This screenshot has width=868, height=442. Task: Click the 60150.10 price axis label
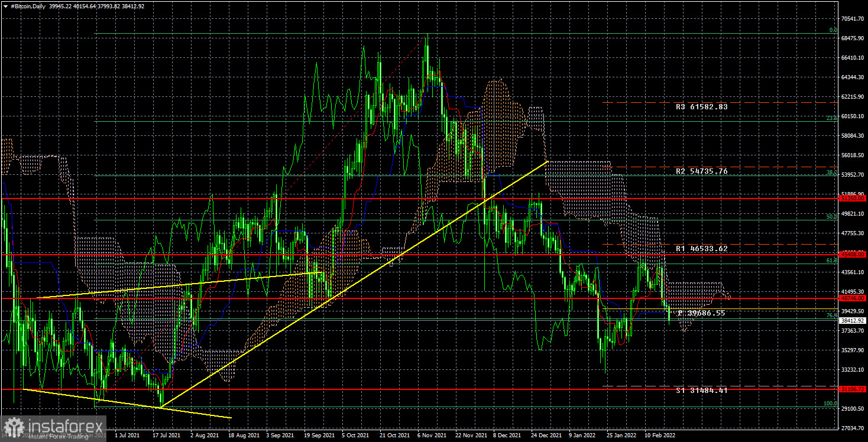(853, 116)
